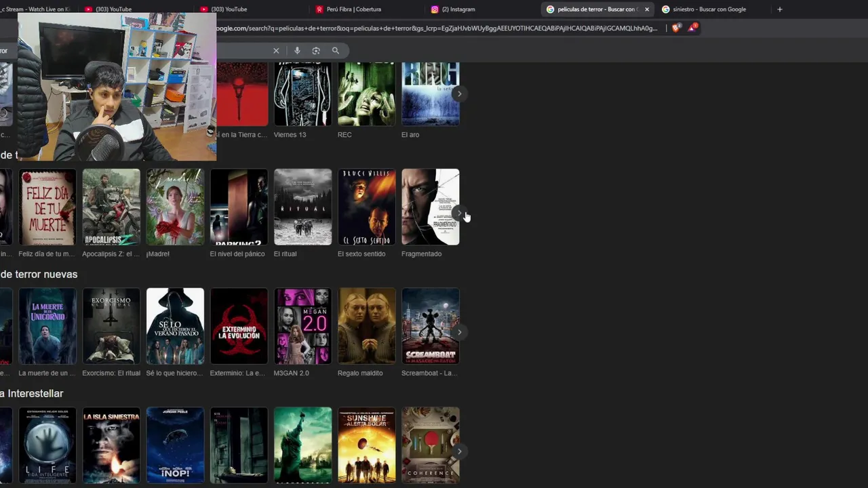
Task: Close the peliculas de terror tab
Action: [647, 9]
